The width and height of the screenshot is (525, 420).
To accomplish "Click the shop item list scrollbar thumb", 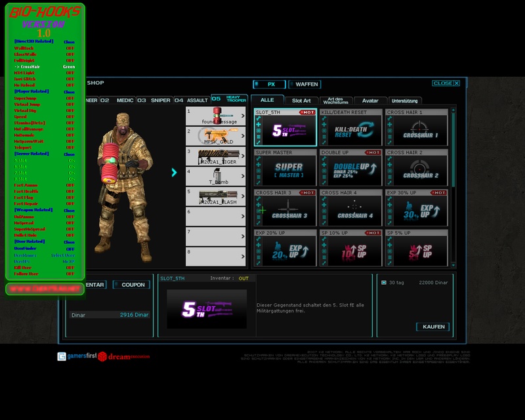I will (453, 150).
